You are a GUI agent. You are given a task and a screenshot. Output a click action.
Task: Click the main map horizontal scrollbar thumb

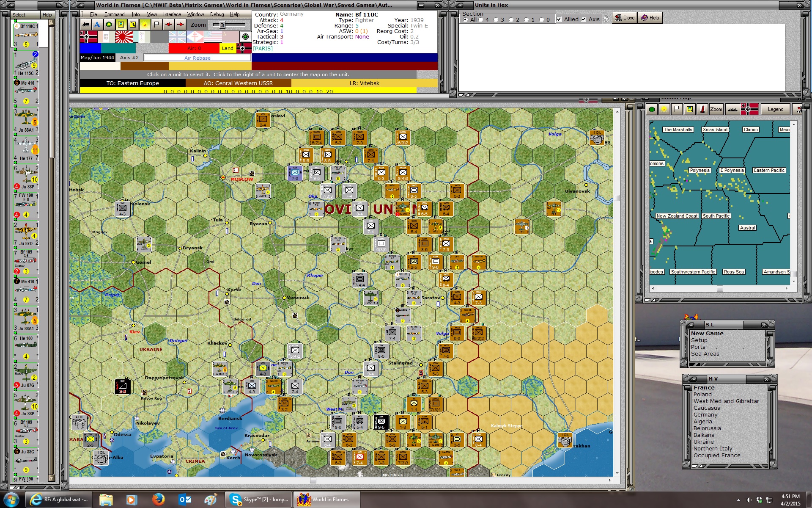(x=313, y=480)
